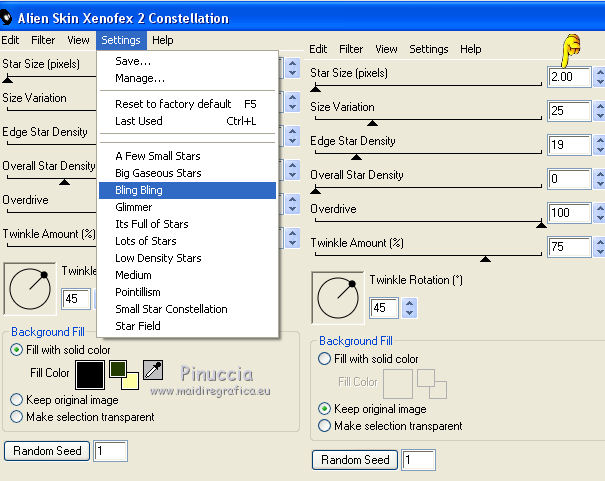Choose Small Star Constellation preset
The image size is (605, 481).
(x=187, y=309)
